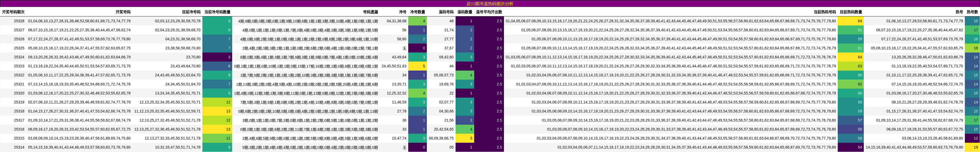Click the title 近15期冷温热码图示分析
Image resolution: width=980 pixels, height=152 pixels.
click(x=490, y=4)
